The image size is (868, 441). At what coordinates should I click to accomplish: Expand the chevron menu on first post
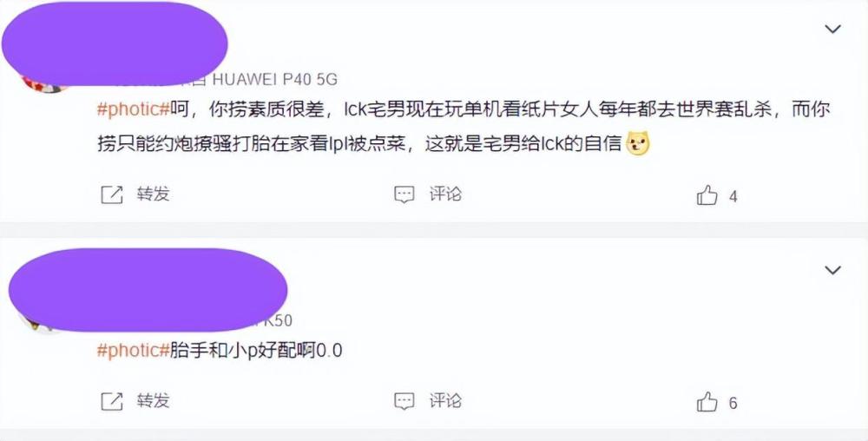click(x=833, y=29)
